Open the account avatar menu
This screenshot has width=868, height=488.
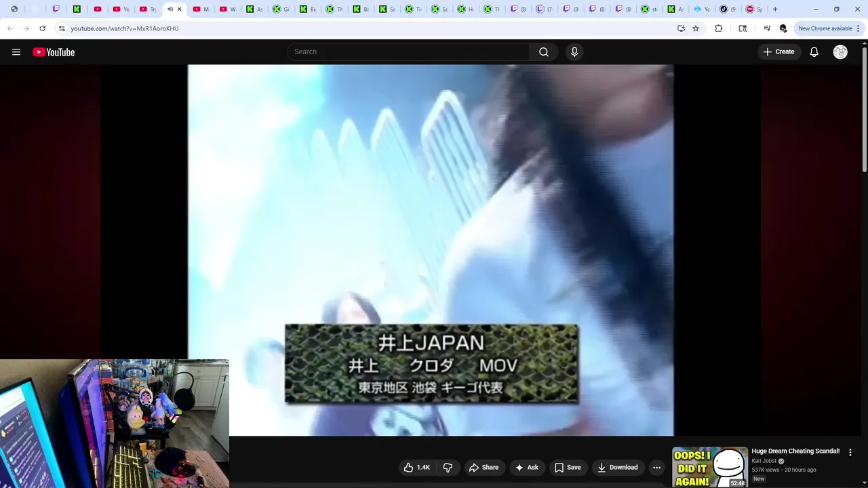[x=840, y=52]
